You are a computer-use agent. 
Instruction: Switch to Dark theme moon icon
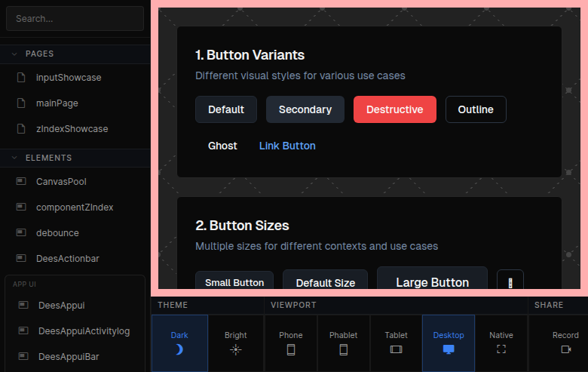179,349
